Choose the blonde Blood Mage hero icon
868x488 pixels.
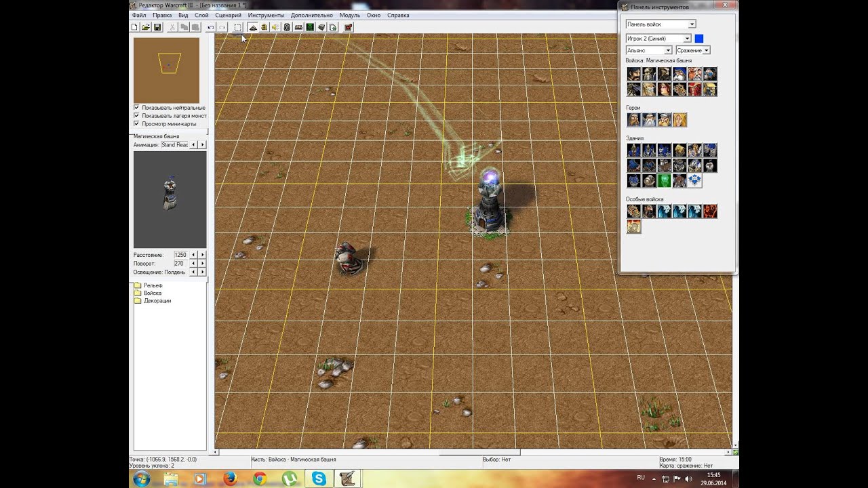point(679,120)
